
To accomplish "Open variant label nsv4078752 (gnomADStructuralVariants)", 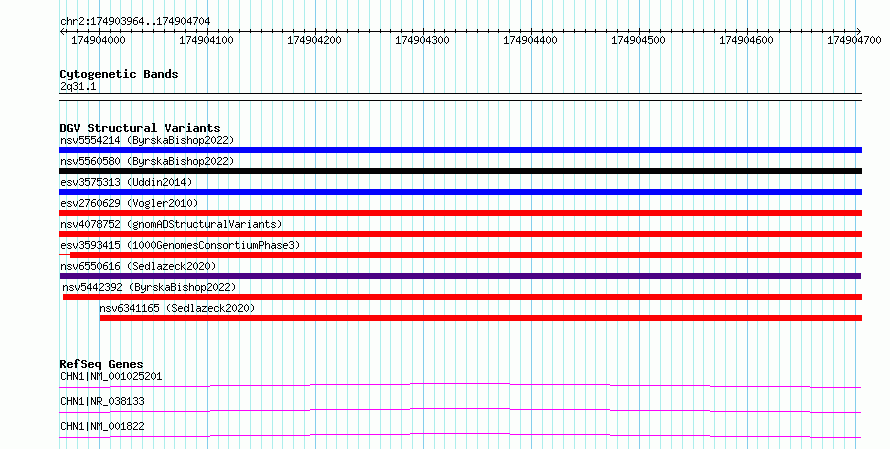I will coord(171,224).
